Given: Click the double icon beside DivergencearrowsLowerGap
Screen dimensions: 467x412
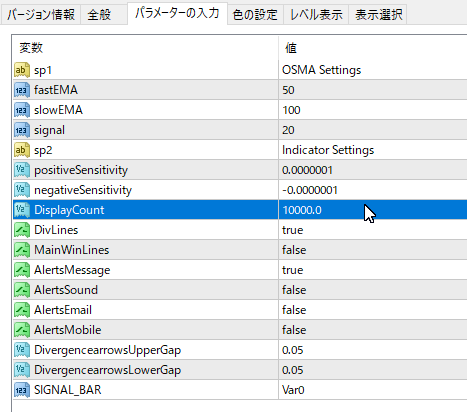Looking at the screenshot, I should click(x=22, y=370).
